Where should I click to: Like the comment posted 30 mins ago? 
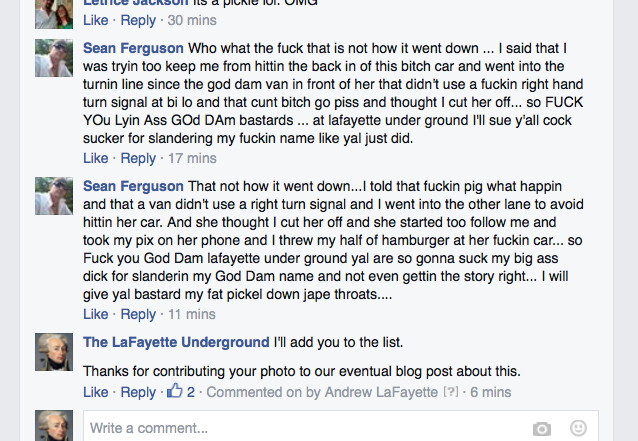[x=96, y=20]
